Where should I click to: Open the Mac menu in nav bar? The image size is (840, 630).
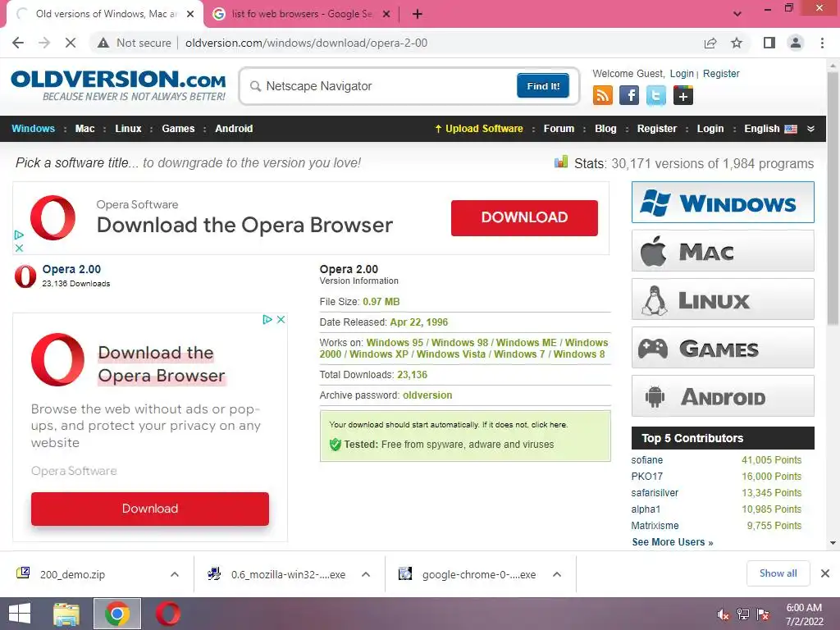click(84, 129)
